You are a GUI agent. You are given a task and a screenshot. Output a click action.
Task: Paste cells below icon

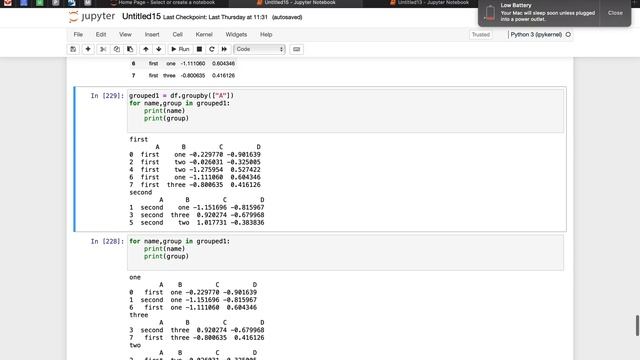130,49
